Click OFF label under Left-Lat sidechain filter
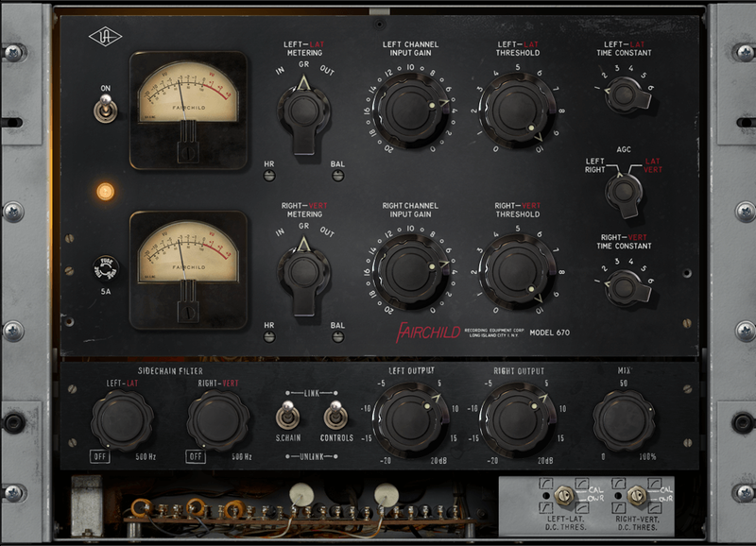The height and width of the screenshot is (546, 756). (100, 456)
